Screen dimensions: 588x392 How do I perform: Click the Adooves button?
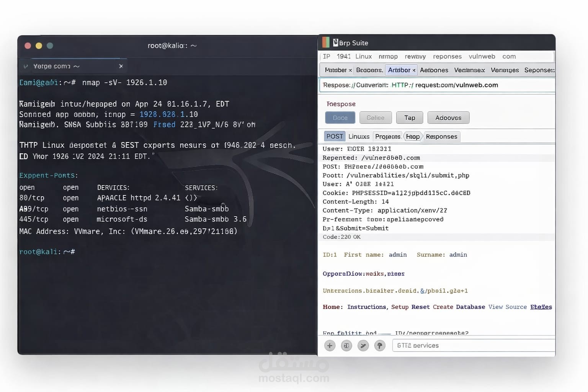click(x=448, y=118)
